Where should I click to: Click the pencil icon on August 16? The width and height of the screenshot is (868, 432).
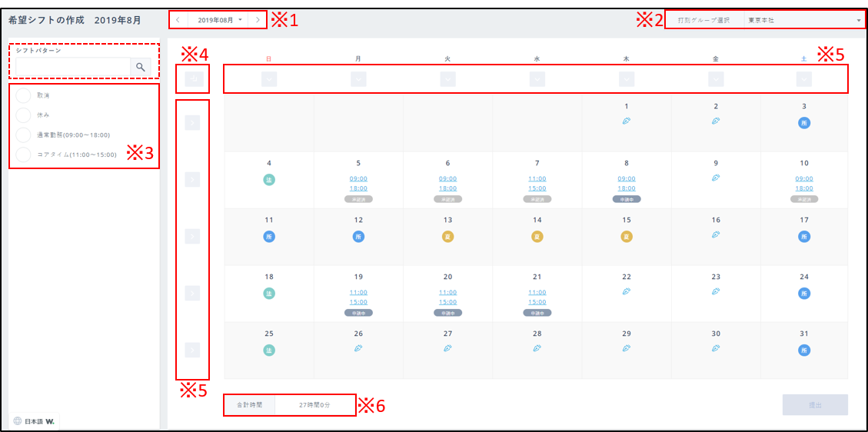click(716, 234)
